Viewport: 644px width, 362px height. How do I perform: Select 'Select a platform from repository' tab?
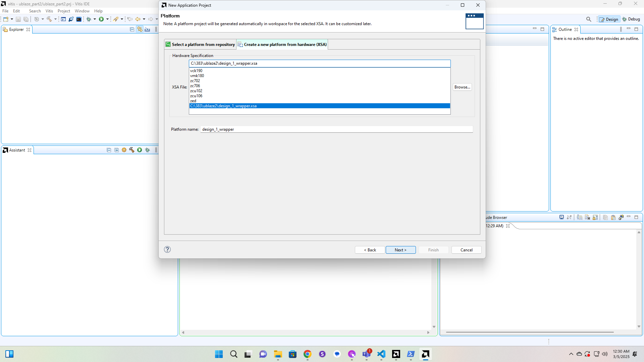coord(200,44)
